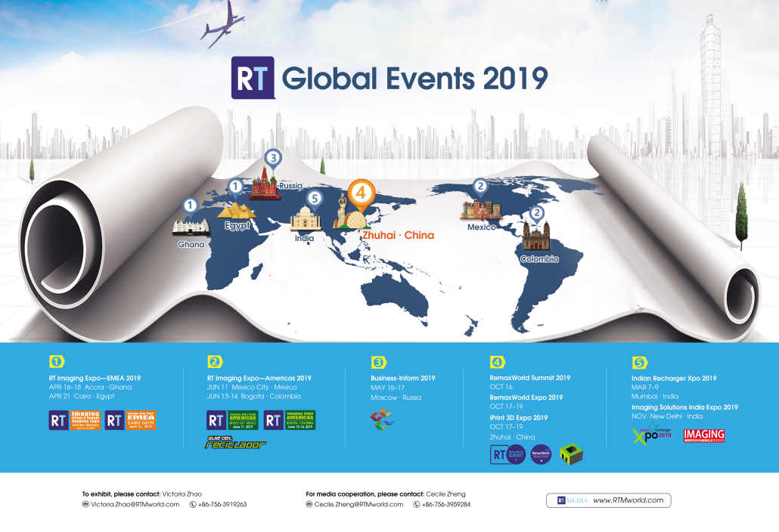Click 'Imaging Solutions India Expo 2019' heading
This screenshot has height=532, width=779.
[x=684, y=407]
